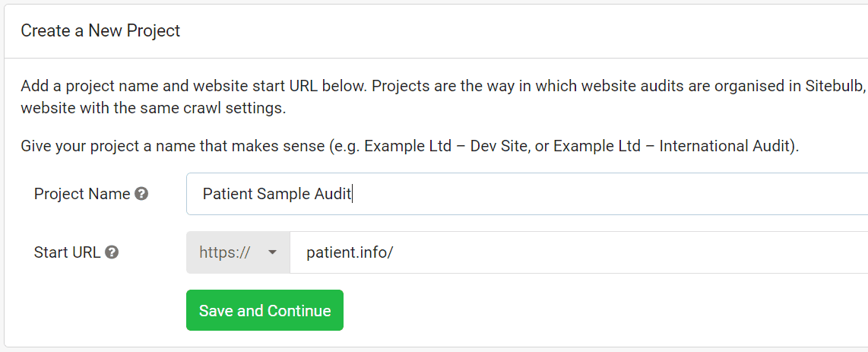
Task: Click the 'Create a New Project' heading
Action: click(x=101, y=30)
